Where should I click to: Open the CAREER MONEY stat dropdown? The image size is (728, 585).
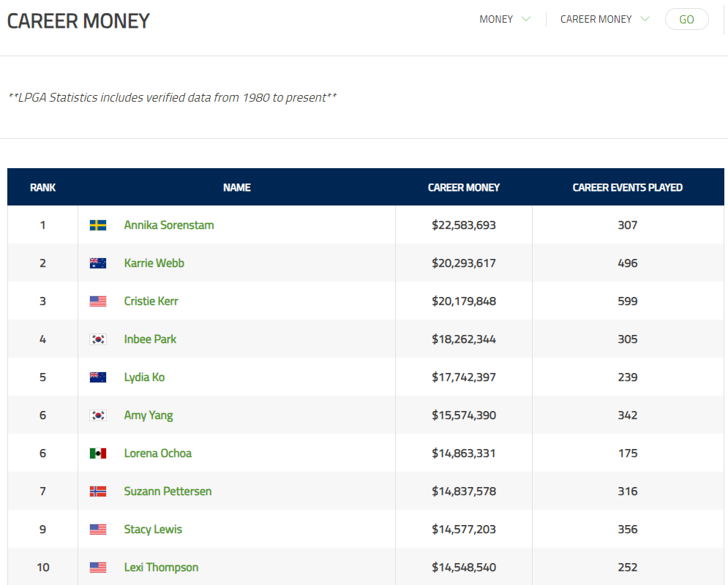pyautogui.click(x=604, y=19)
